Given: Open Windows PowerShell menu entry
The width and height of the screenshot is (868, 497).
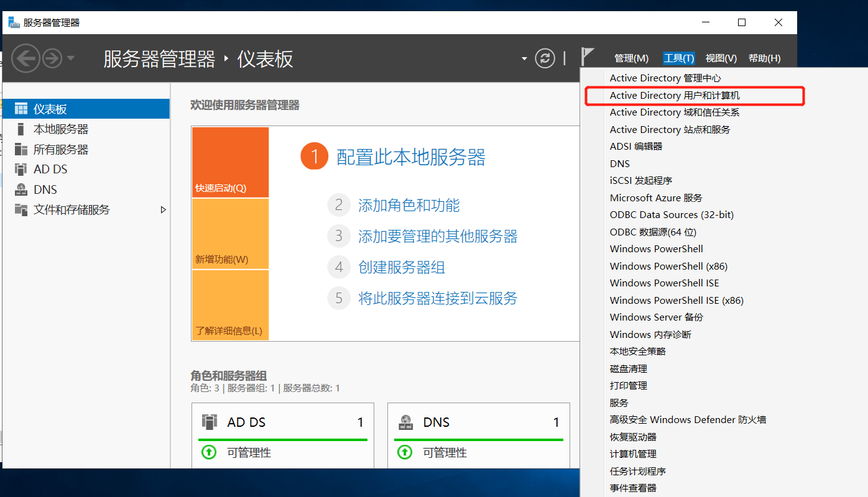Looking at the screenshot, I should click(x=657, y=249).
